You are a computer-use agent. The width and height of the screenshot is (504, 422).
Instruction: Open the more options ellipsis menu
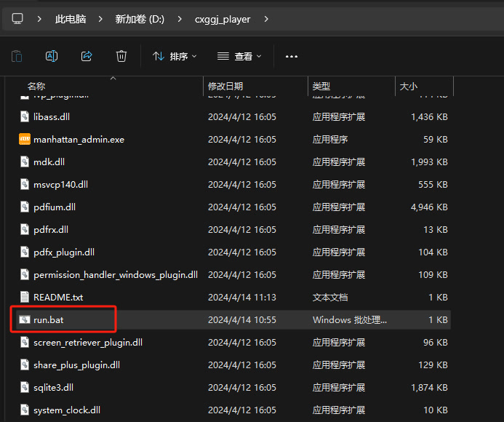pyautogui.click(x=292, y=57)
